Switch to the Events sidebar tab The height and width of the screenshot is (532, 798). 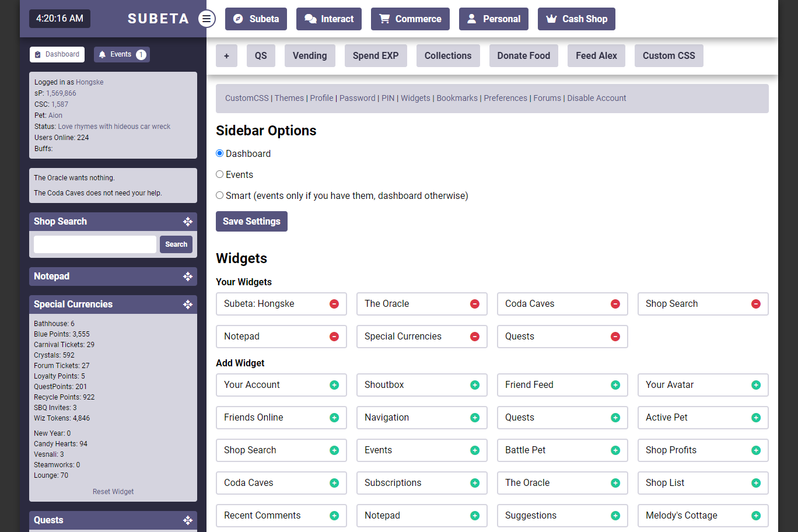tap(121, 54)
